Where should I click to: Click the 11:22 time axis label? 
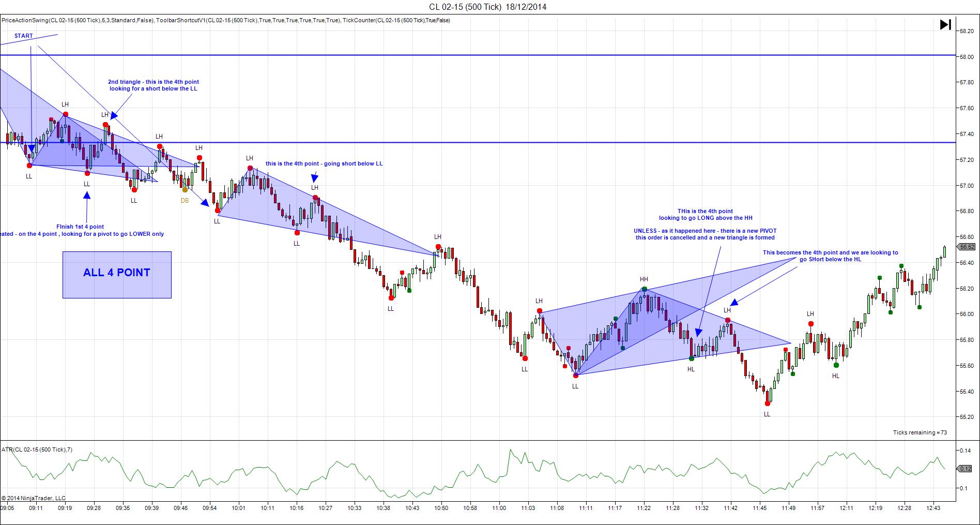(644, 508)
